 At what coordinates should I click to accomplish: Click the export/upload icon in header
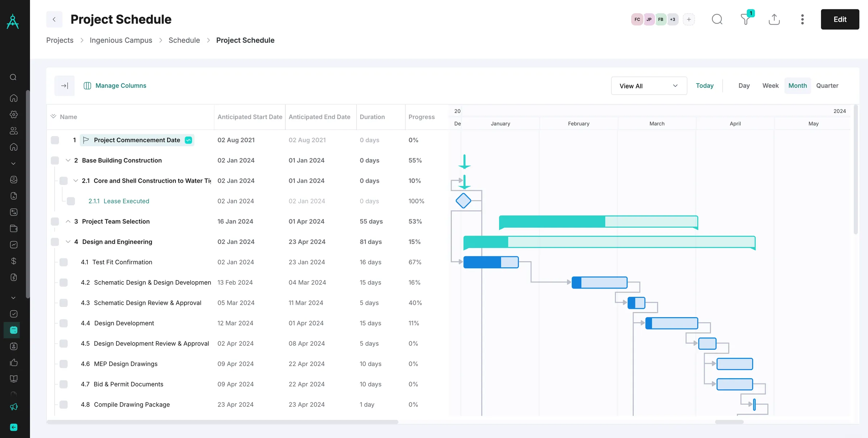tap(774, 19)
